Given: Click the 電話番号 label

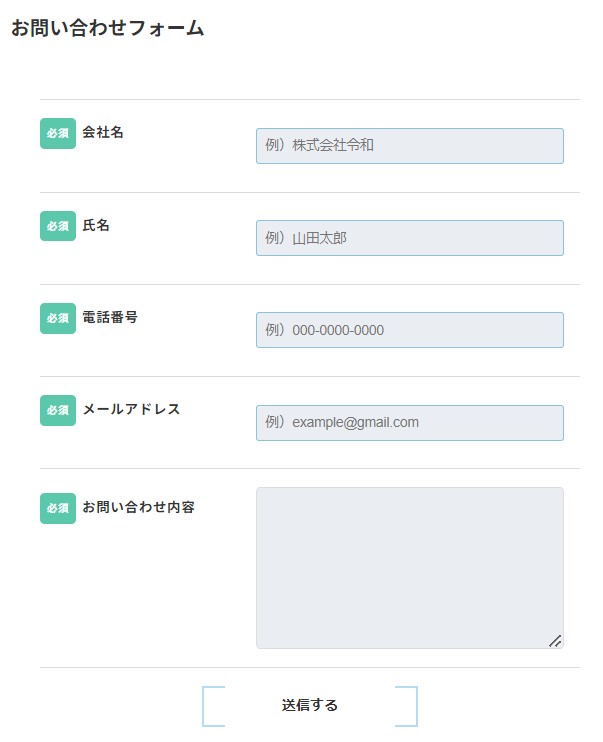Looking at the screenshot, I should [x=110, y=317].
